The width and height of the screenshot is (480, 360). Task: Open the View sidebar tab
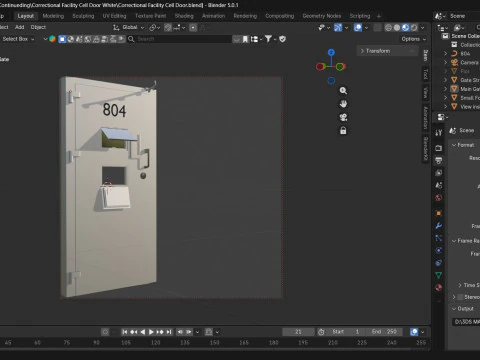pos(426,93)
